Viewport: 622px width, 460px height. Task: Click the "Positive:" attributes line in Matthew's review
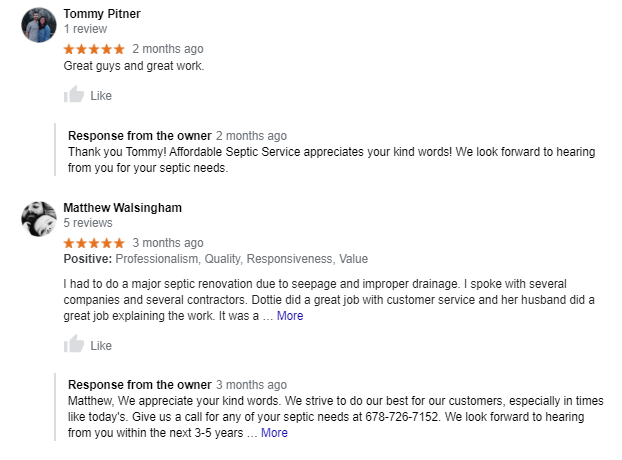[x=215, y=258]
